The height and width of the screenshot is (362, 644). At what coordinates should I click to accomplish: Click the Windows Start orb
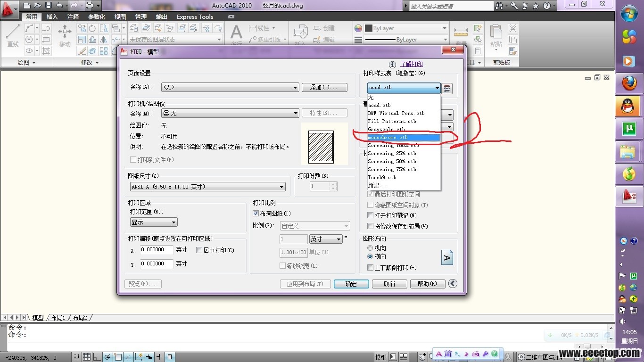tap(629, 14)
